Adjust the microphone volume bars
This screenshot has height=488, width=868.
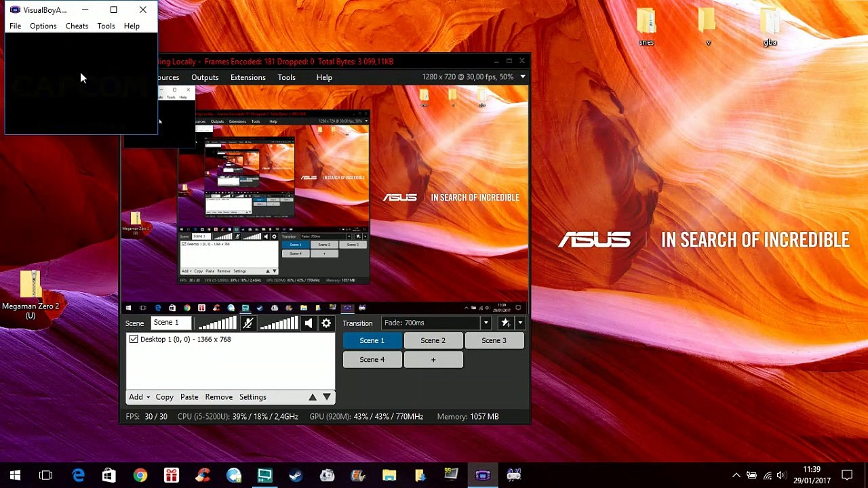[x=218, y=323]
